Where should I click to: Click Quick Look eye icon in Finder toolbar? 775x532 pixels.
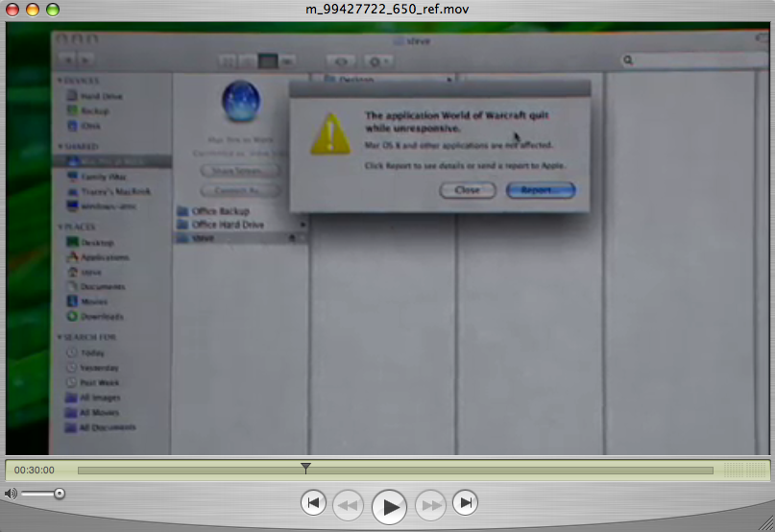tap(341, 61)
